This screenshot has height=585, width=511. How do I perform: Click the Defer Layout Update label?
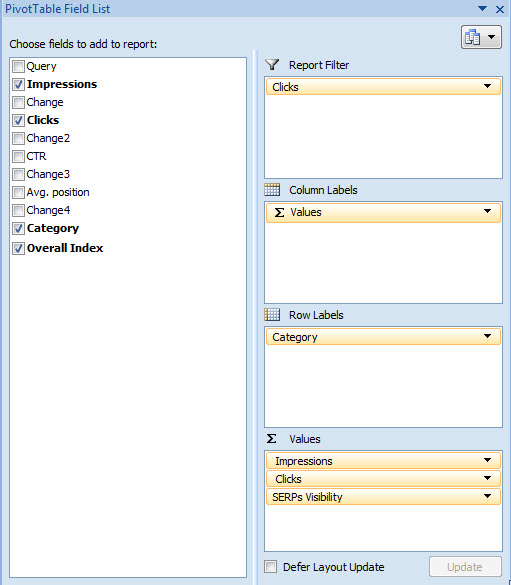[x=333, y=567]
